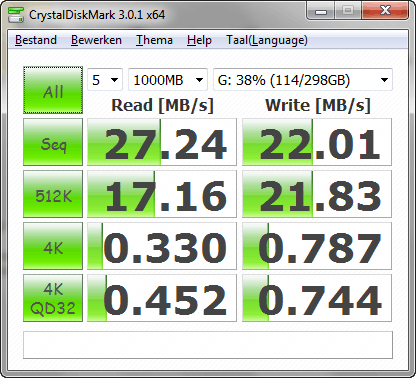
Task: Start the 512K benchmark test
Action: [x=53, y=194]
